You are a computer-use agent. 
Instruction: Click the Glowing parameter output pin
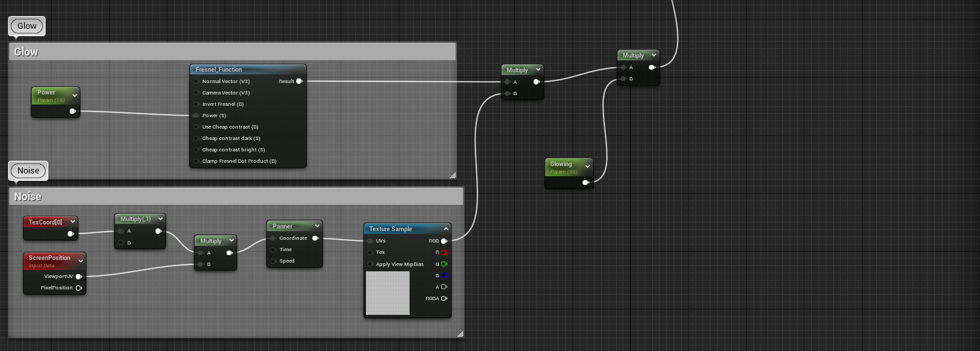tap(585, 182)
